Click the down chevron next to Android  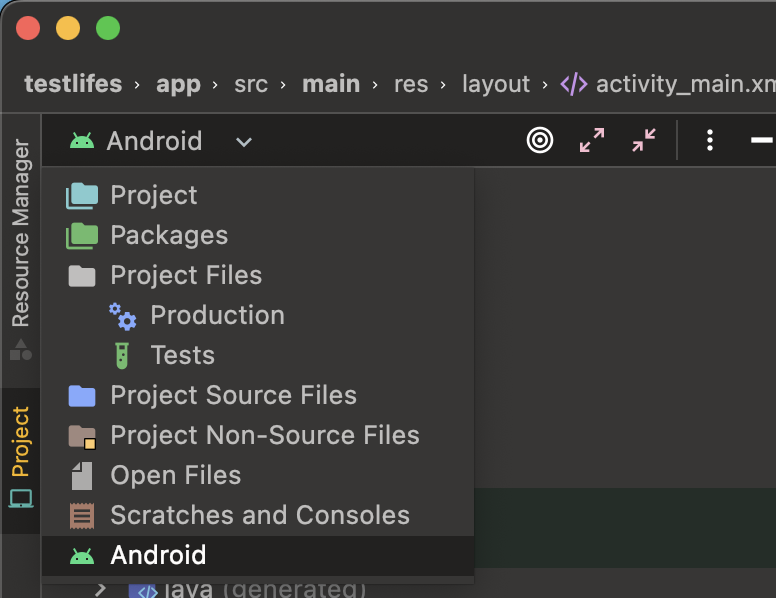click(243, 143)
